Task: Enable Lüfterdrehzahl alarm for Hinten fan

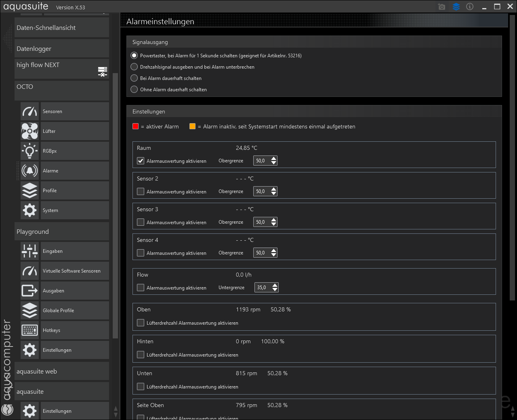Action: click(x=141, y=355)
